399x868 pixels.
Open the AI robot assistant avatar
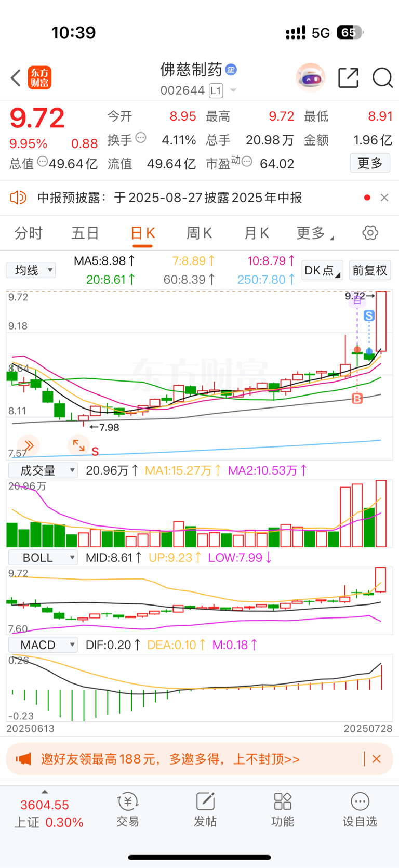point(311,78)
